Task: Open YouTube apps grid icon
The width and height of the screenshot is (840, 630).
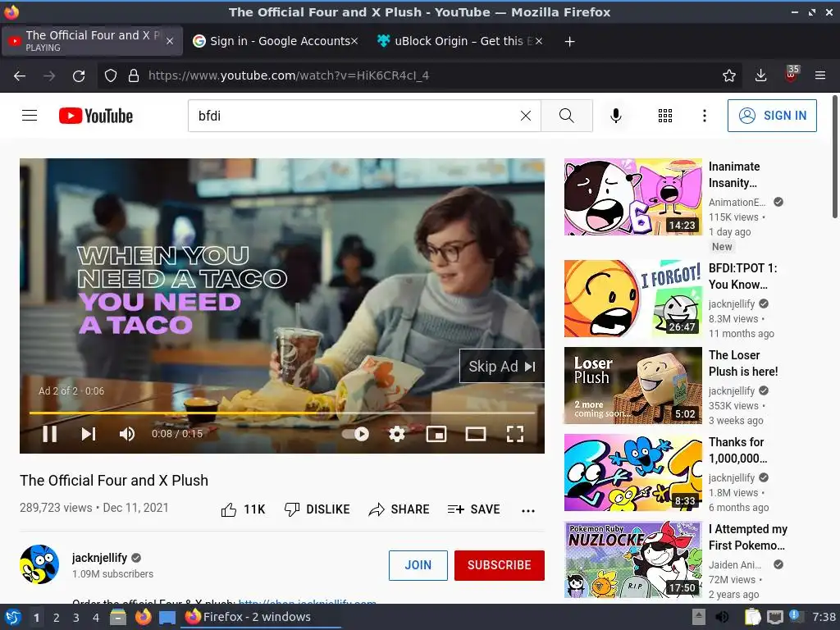Action: (664, 116)
